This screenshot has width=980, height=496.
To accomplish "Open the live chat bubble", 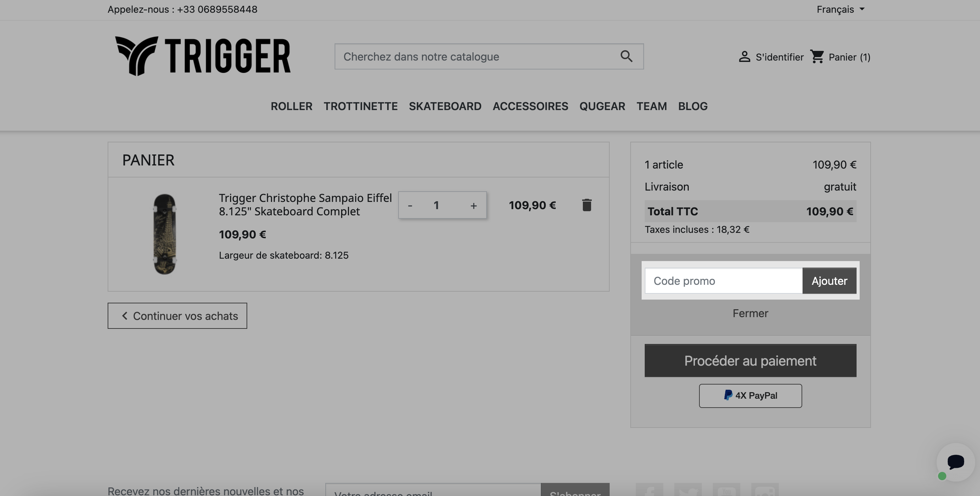I will pyautogui.click(x=955, y=462).
